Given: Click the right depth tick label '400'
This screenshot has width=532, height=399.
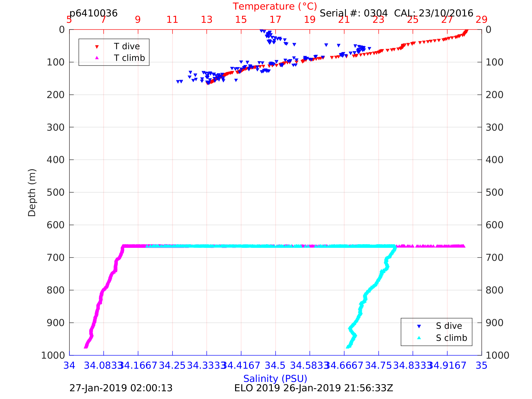Looking at the screenshot, I should click(x=494, y=160).
